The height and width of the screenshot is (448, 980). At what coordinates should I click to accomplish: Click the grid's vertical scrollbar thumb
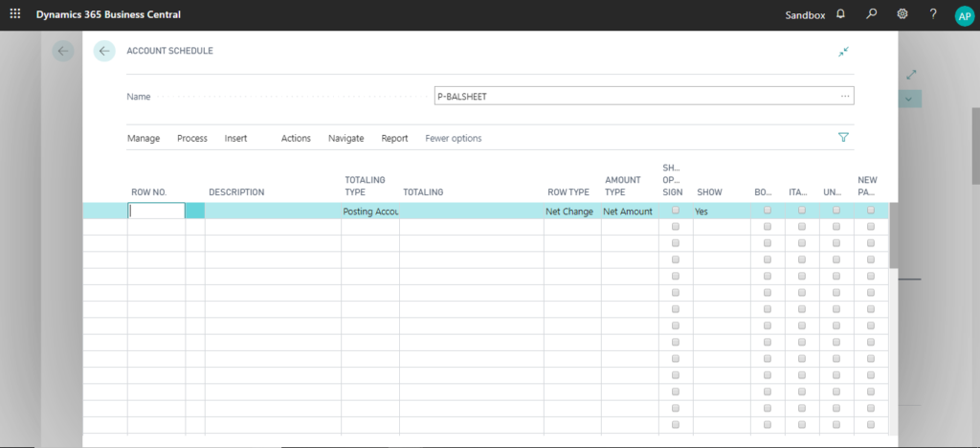click(893, 235)
